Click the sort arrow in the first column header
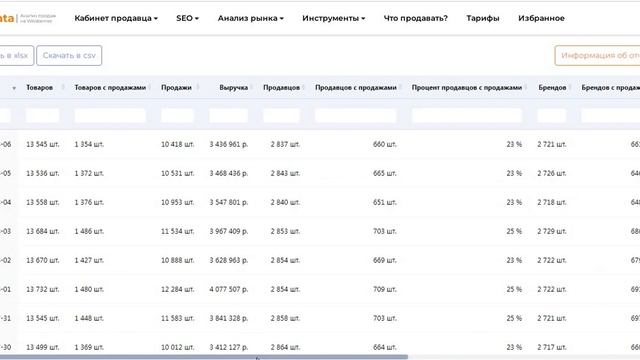 14,88
